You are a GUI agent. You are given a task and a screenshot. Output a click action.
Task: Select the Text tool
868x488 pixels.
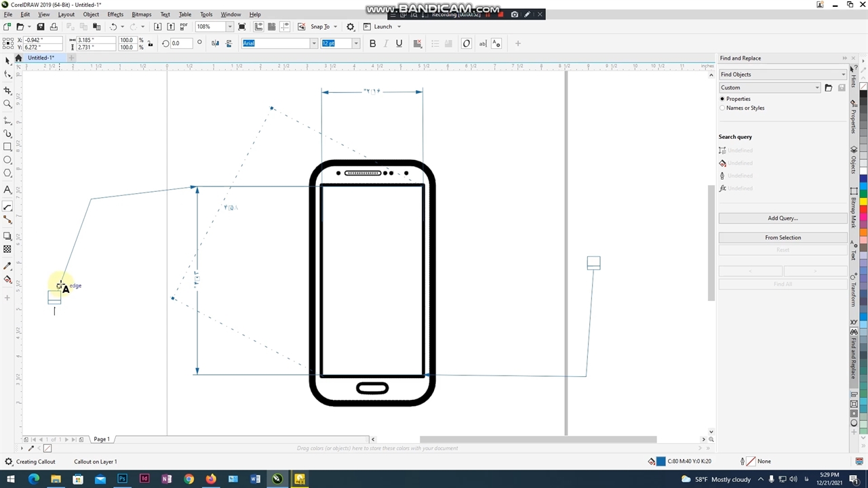(7, 190)
